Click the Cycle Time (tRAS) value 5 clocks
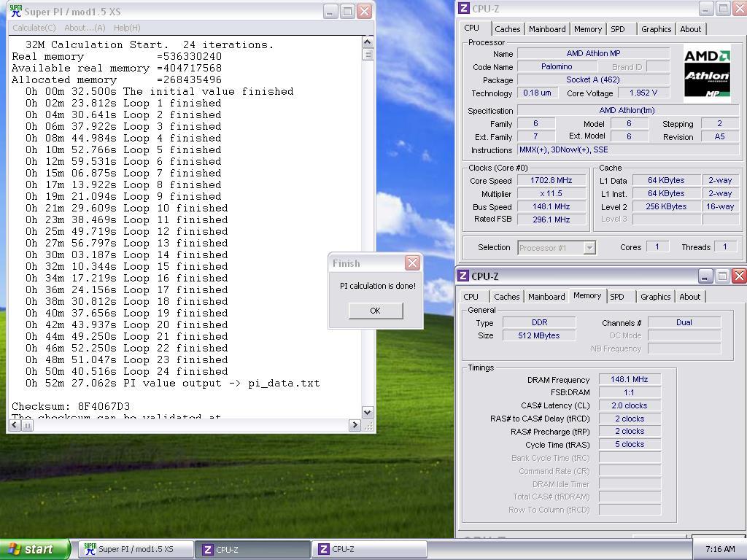The height and width of the screenshot is (560, 747). pyautogui.click(x=630, y=444)
